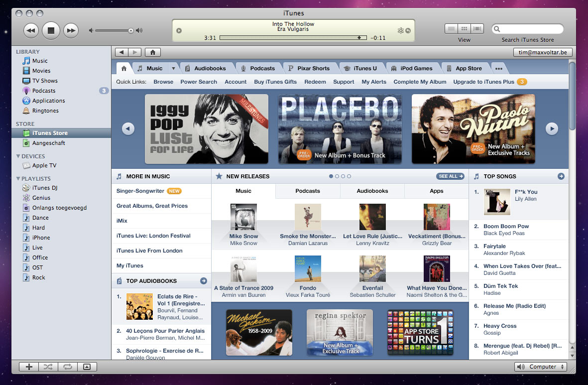588x385 pixels.
Task: Open the Podcasts store tab
Action: 258,68
